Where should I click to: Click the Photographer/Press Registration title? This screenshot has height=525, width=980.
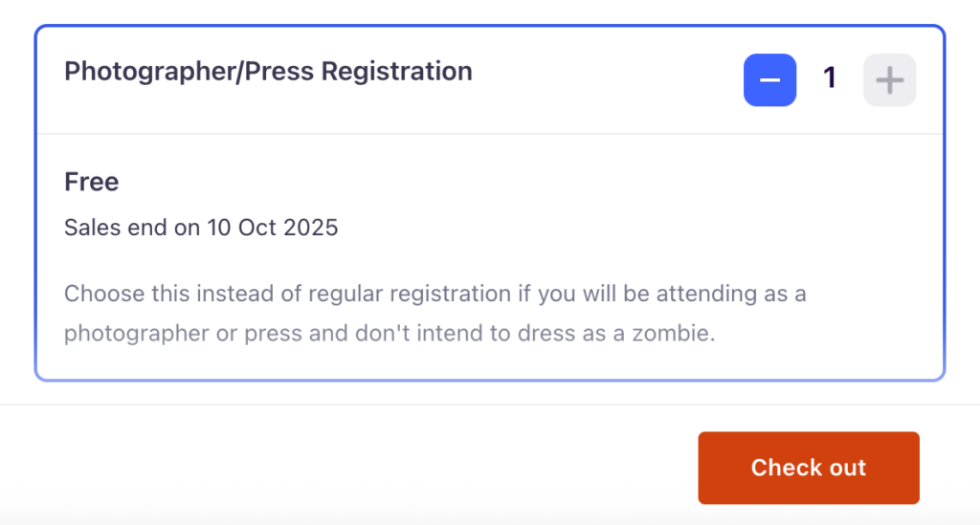coord(268,72)
